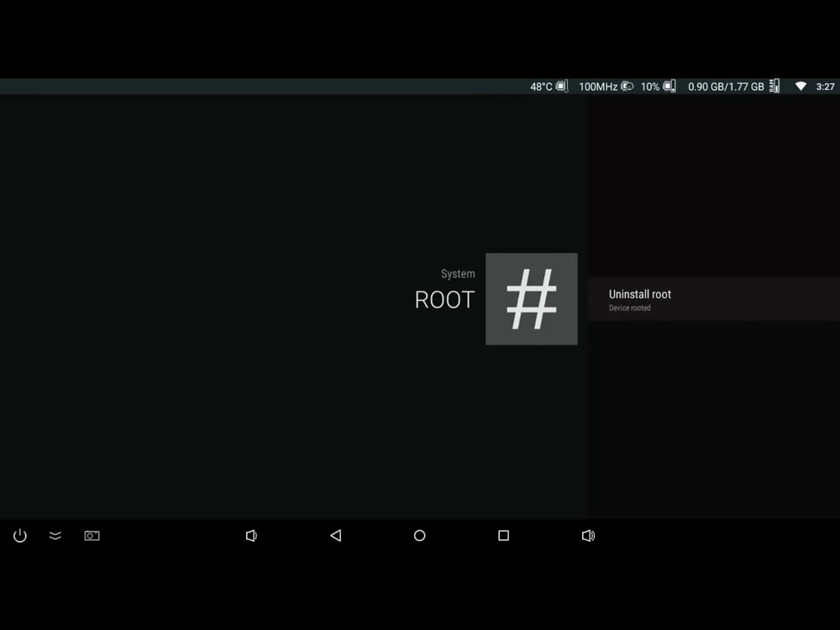
Task: Collapse the navigation bar with the chevron
Action: pos(55,535)
